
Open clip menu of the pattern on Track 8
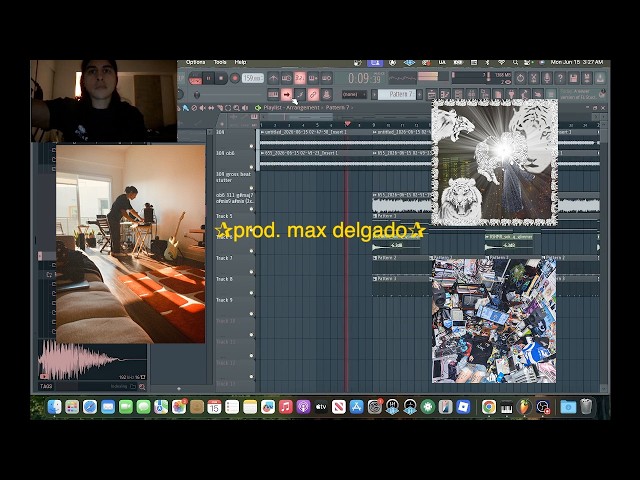(x=375, y=279)
